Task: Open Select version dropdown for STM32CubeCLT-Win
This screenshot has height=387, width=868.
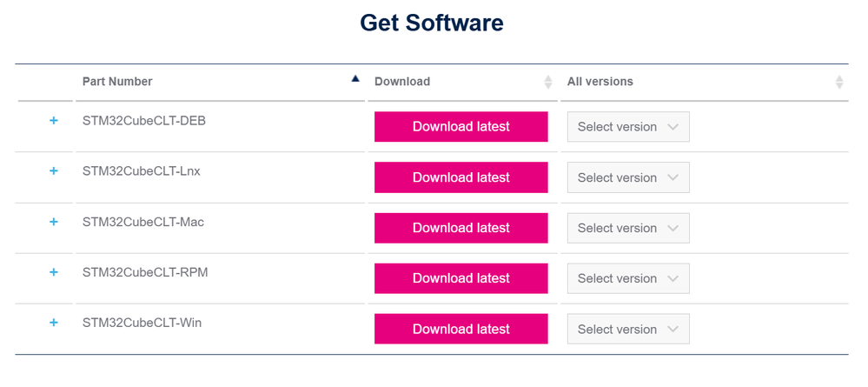Action: [628, 329]
